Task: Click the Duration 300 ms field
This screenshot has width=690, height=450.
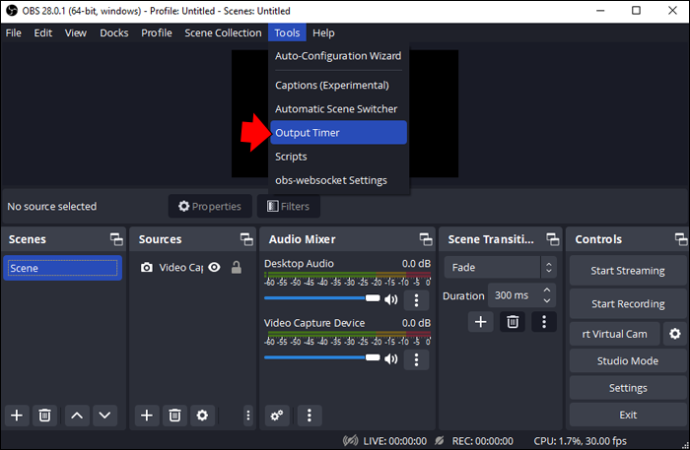Action: click(x=522, y=295)
